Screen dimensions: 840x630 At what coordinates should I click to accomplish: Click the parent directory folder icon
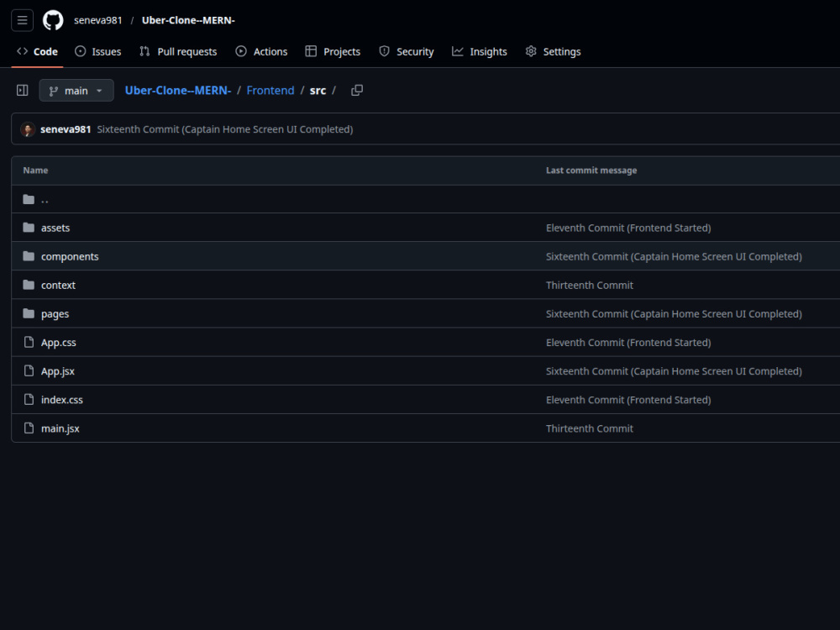coord(29,199)
